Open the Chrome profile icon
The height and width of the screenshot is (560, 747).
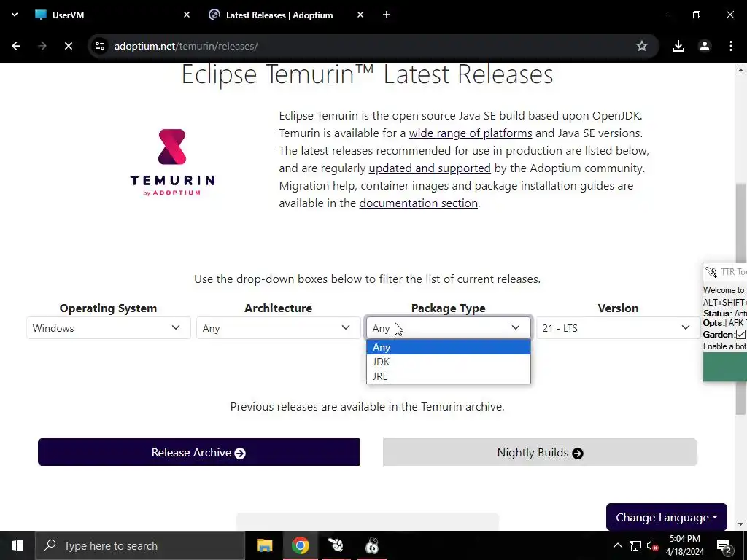click(704, 46)
